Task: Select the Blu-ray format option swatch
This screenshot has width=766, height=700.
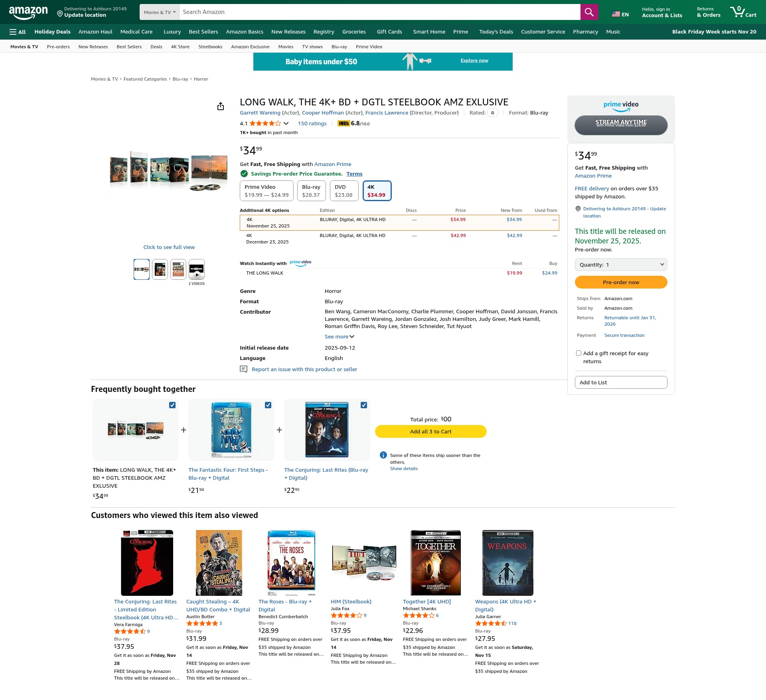Action: click(x=311, y=191)
